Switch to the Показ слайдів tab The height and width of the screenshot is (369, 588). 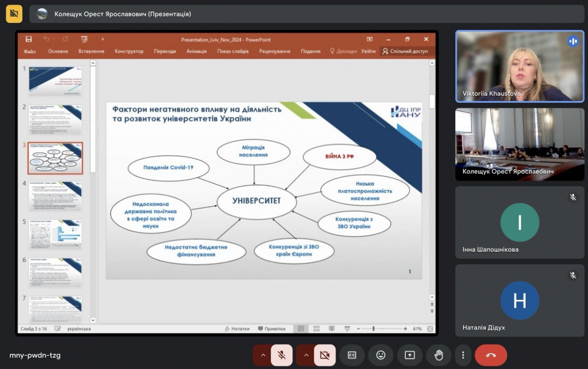point(232,51)
